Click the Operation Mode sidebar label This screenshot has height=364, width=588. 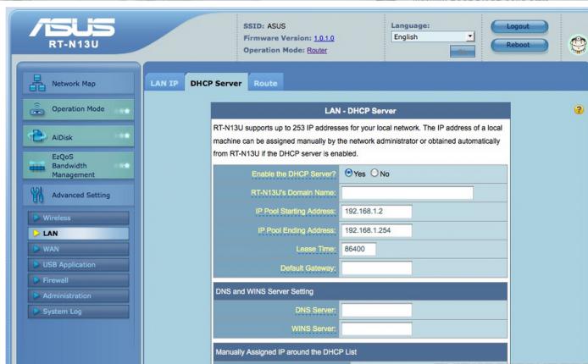click(78, 109)
